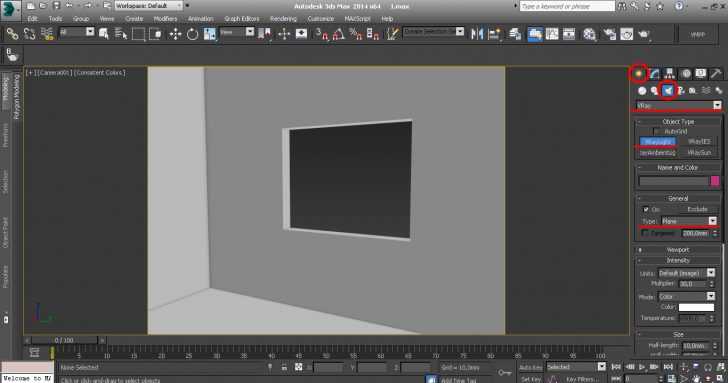
Task: Toggle the AutoGrid checkbox
Action: pyautogui.click(x=657, y=132)
